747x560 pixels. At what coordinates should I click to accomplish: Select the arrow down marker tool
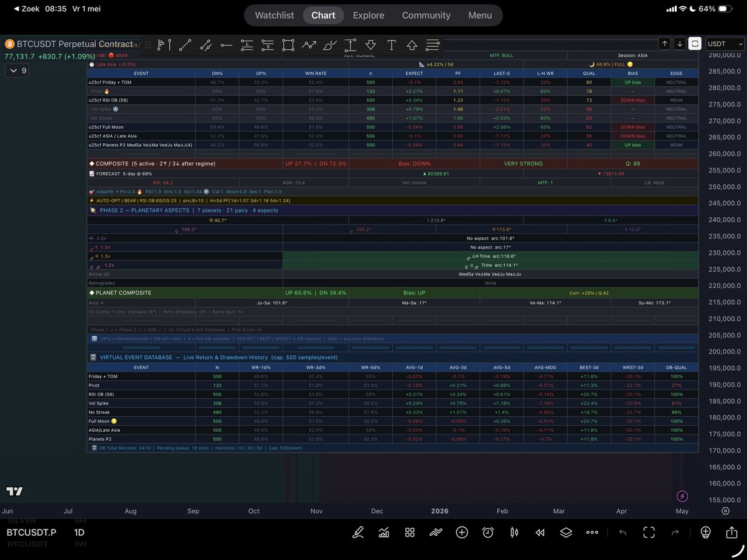(x=371, y=45)
